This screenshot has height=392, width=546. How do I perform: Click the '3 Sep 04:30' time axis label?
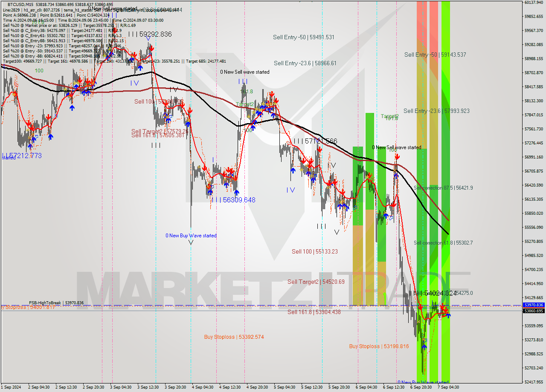coord(121,387)
